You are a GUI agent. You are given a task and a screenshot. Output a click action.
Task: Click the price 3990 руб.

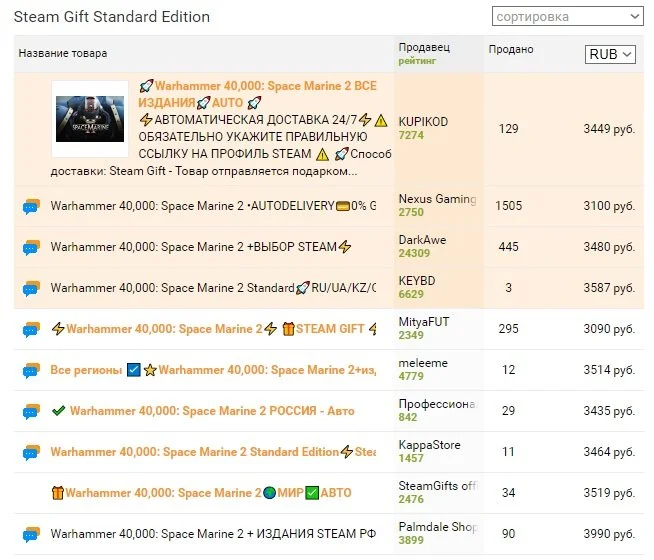(x=609, y=534)
